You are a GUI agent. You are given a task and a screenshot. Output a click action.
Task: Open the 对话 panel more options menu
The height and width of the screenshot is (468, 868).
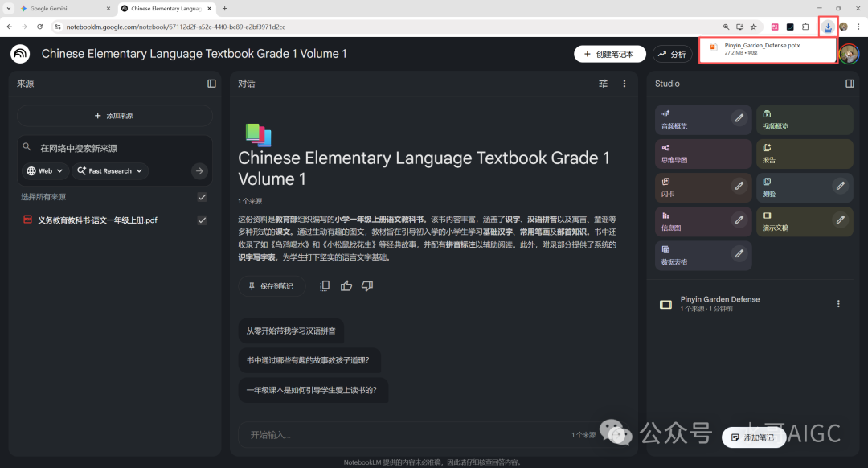pyautogui.click(x=624, y=84)
